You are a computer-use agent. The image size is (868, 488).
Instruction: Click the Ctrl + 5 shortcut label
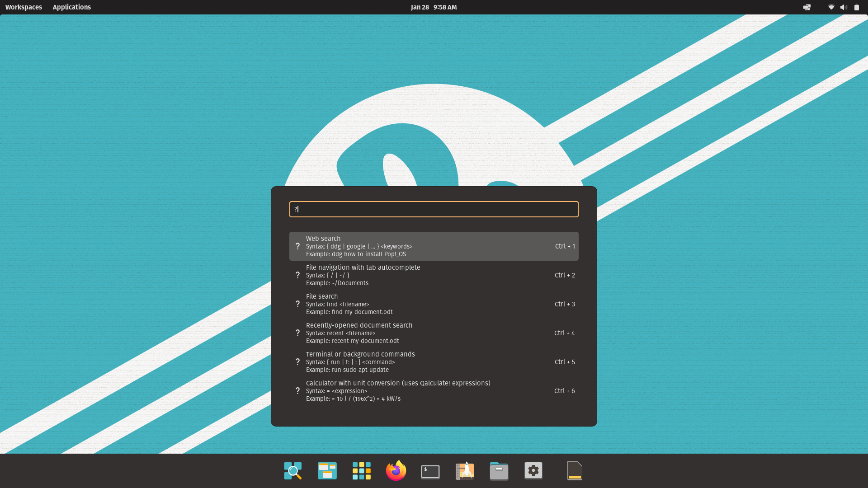click(x=565, y=362)
